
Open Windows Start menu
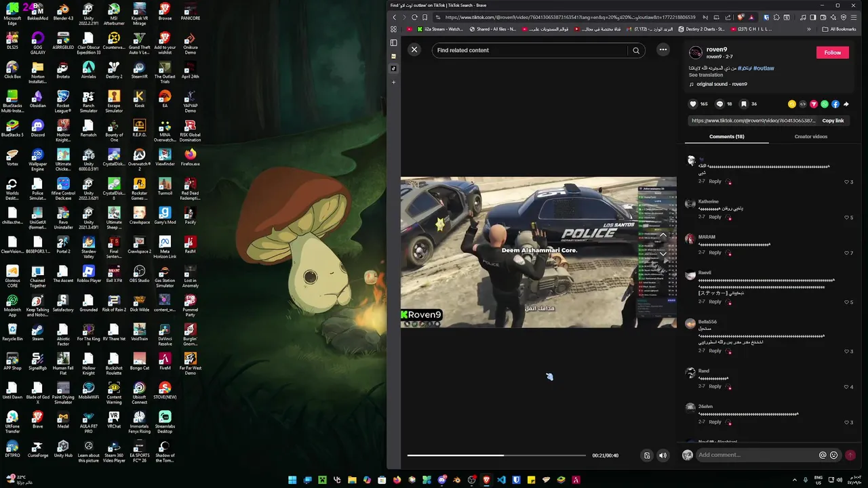(292, 480)
